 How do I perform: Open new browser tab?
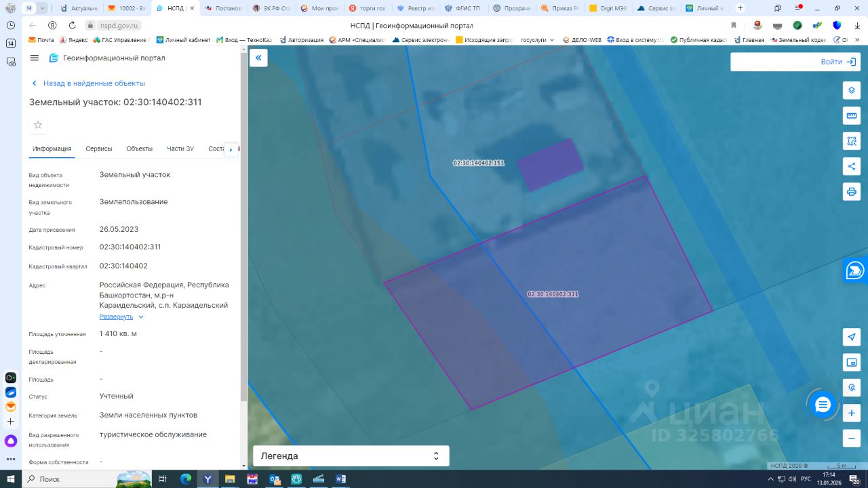click(740, 8)
